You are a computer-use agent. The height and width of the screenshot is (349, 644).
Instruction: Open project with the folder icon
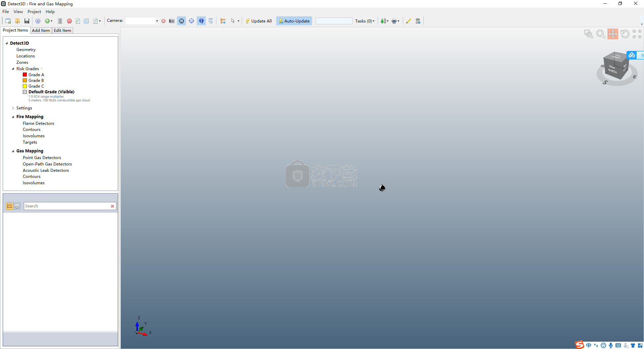tap(17, 21)
